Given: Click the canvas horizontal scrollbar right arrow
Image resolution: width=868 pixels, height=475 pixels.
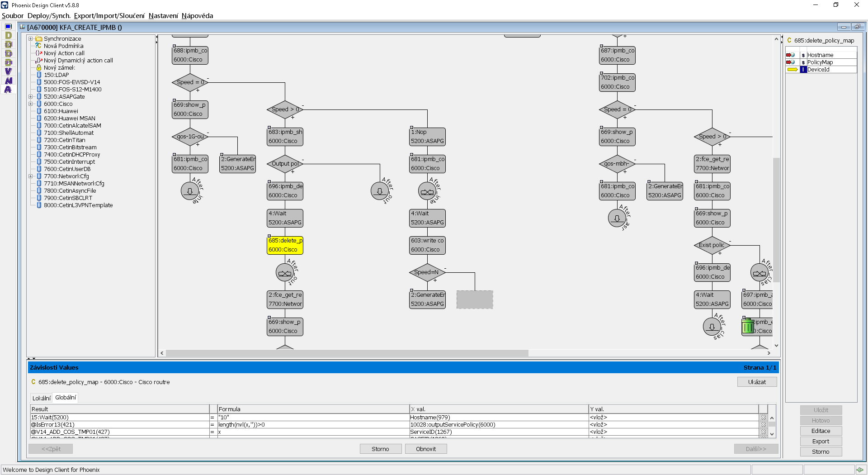Looking at the screenshot, I should [769, 353].
